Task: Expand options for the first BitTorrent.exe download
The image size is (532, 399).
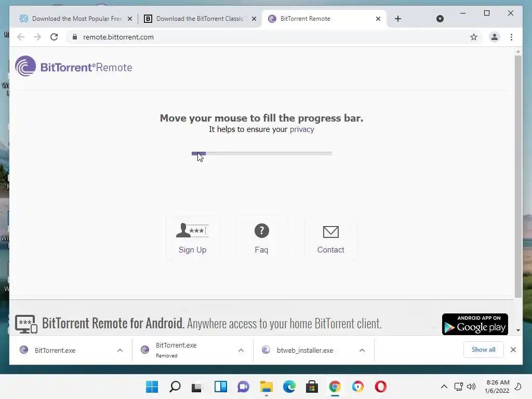Action: coord(120,350)
